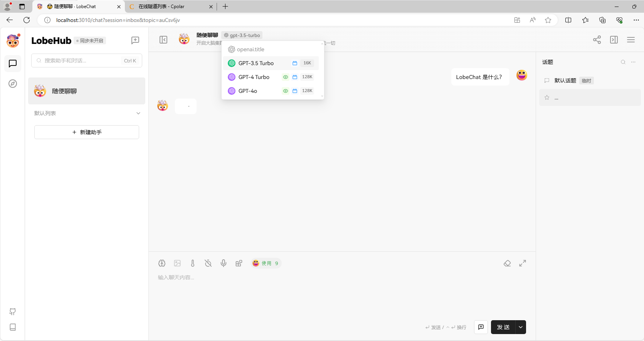Viewport: 644px width, 341px height.
Task: Click the upload image icon
Action: click(x=177, y=263)
